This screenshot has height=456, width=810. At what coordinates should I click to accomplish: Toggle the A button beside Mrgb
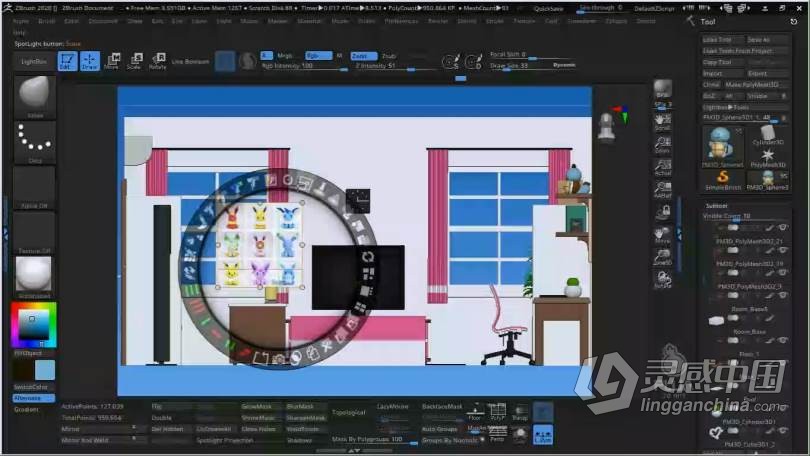coord(266,55)
